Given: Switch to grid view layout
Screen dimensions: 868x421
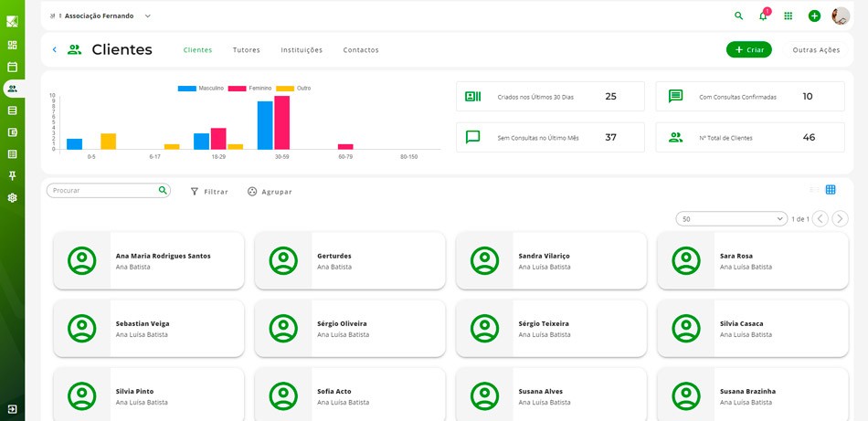Looking at the screenshot, I should pos(831,190).
